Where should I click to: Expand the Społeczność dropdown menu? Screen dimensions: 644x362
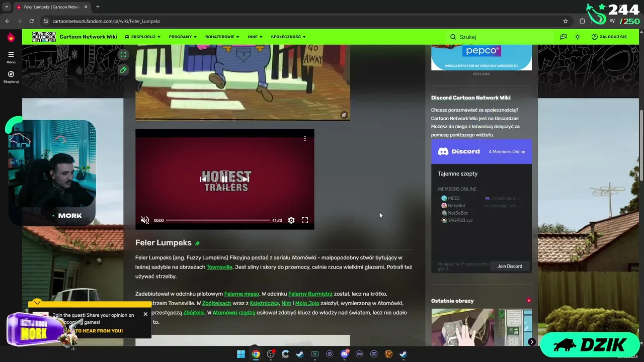(x=288, y=37)
